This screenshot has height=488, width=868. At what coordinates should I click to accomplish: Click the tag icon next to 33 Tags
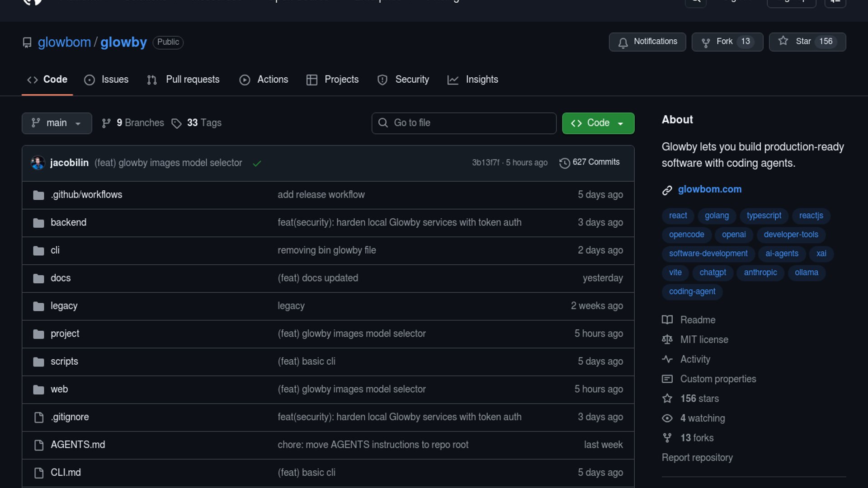point(176,123)
